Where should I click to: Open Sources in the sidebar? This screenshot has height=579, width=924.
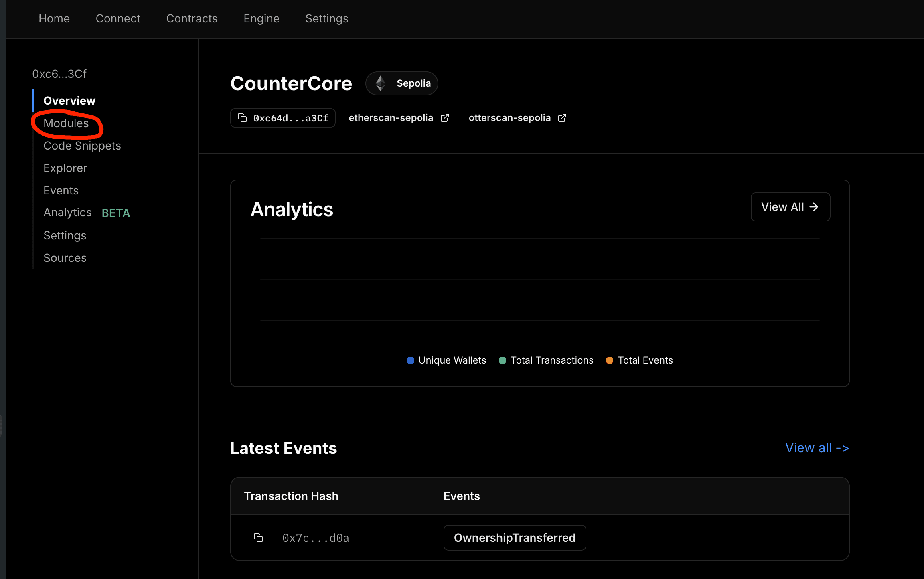(65, 258)
